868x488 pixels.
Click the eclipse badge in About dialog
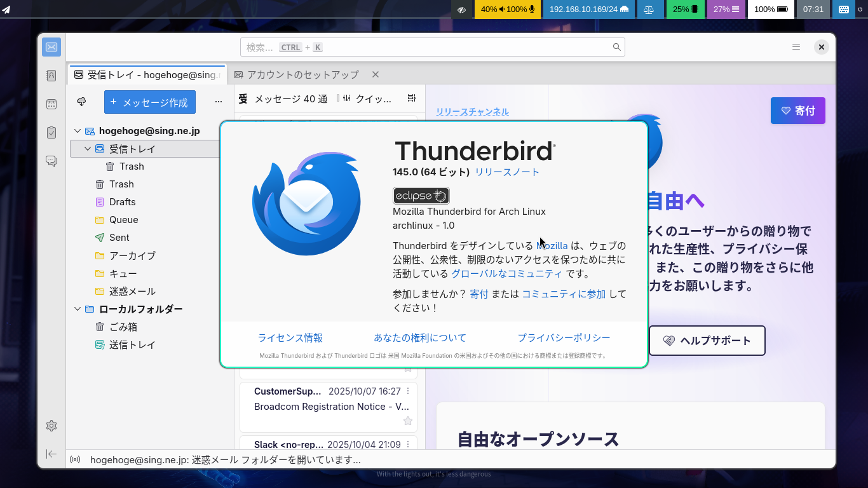[x=421, y=196]
